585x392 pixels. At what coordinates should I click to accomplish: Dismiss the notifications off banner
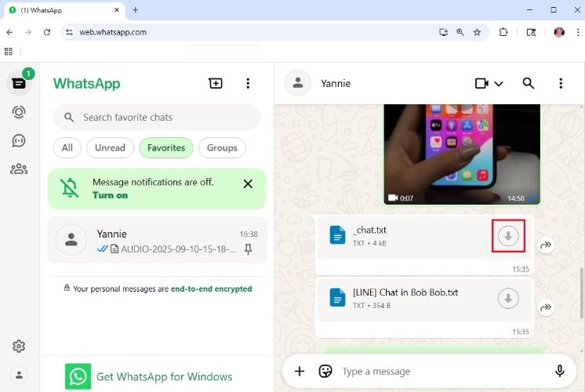coord(248,184)
